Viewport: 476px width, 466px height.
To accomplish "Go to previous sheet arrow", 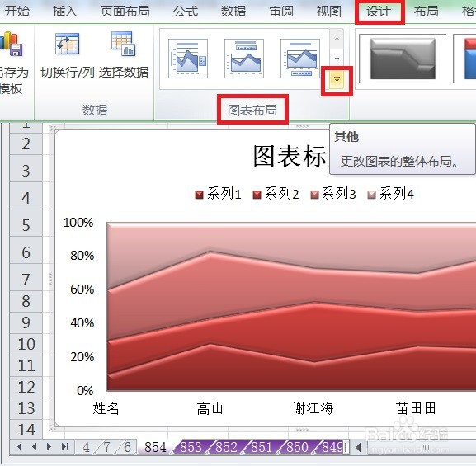I will (x=34, y=446).
